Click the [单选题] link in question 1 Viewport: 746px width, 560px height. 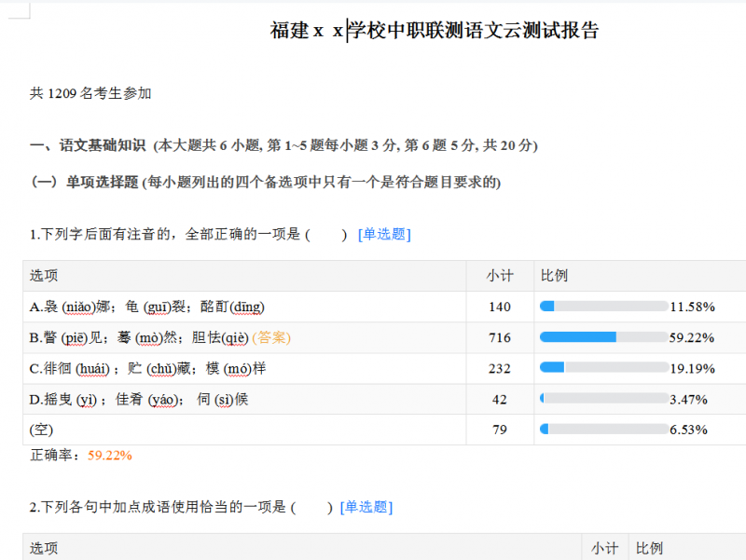(384, 235)
